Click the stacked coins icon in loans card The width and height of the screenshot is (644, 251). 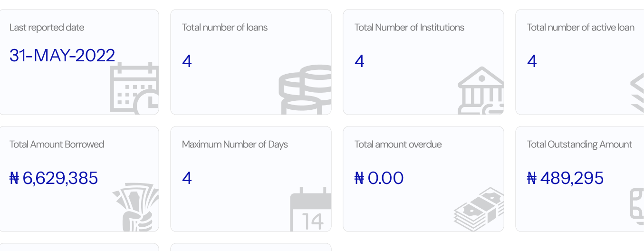[305, 89]
